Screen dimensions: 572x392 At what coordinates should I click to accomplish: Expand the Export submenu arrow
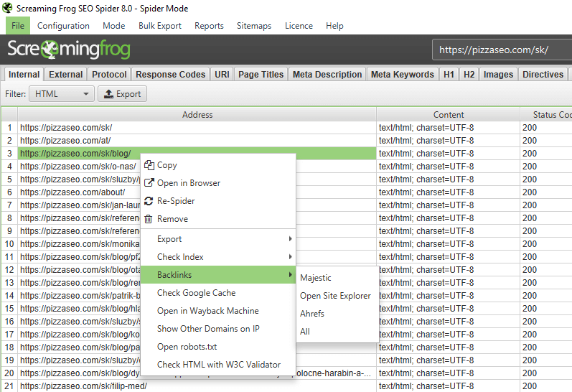(291, 238)
